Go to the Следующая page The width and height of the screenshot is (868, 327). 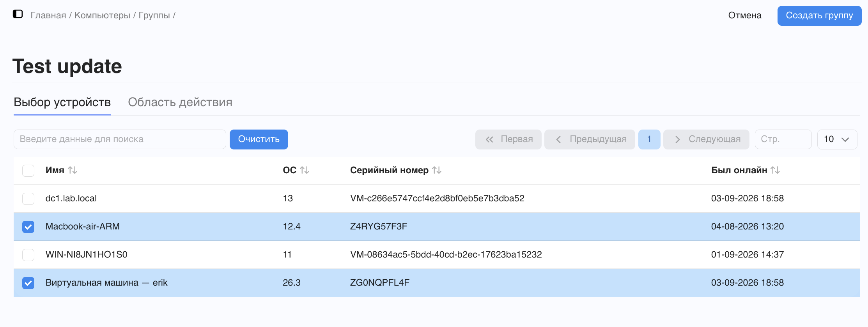[706, 139]
